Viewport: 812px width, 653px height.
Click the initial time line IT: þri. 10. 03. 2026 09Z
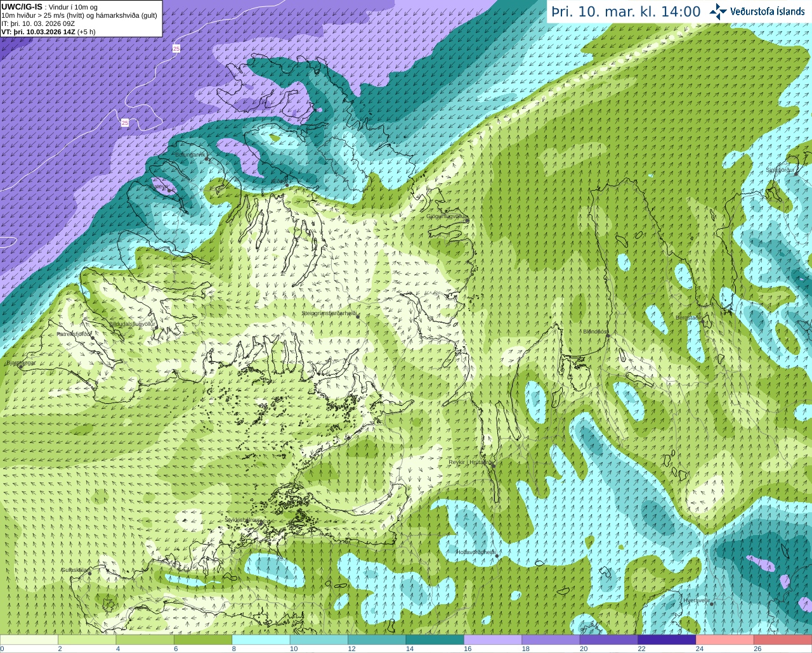[38, 23]
